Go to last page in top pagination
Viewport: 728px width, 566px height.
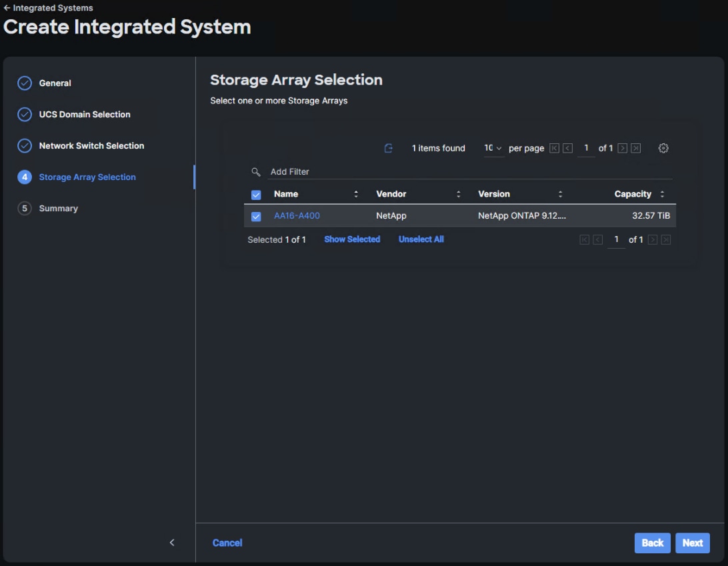(x=636, y=148)
